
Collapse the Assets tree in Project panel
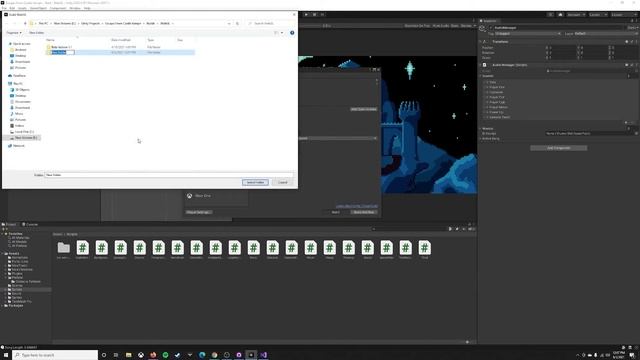(x=2, y=253)
